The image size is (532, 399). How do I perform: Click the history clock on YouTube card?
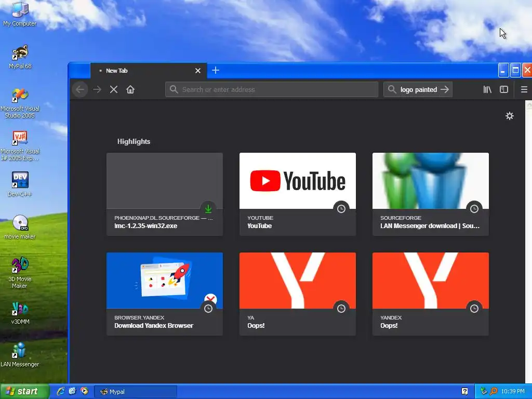[x=341, y=209]
